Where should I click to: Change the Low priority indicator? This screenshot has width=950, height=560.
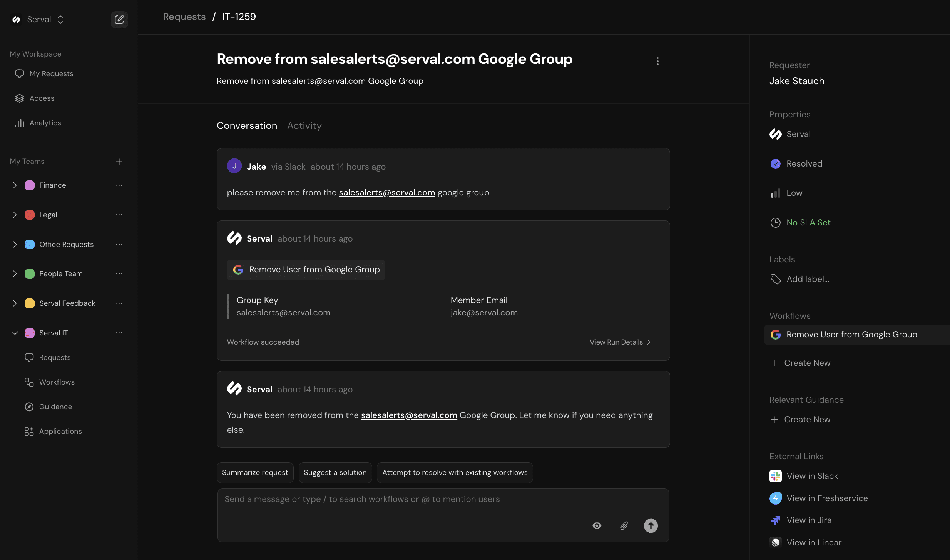(x=794, y=193)
